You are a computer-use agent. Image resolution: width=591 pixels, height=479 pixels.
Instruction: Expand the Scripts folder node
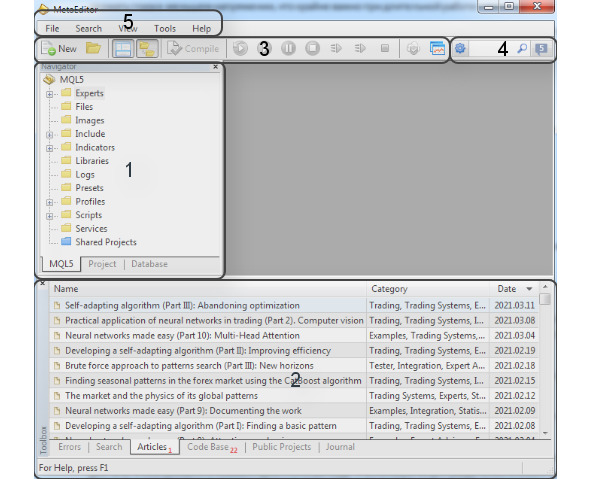49,216
